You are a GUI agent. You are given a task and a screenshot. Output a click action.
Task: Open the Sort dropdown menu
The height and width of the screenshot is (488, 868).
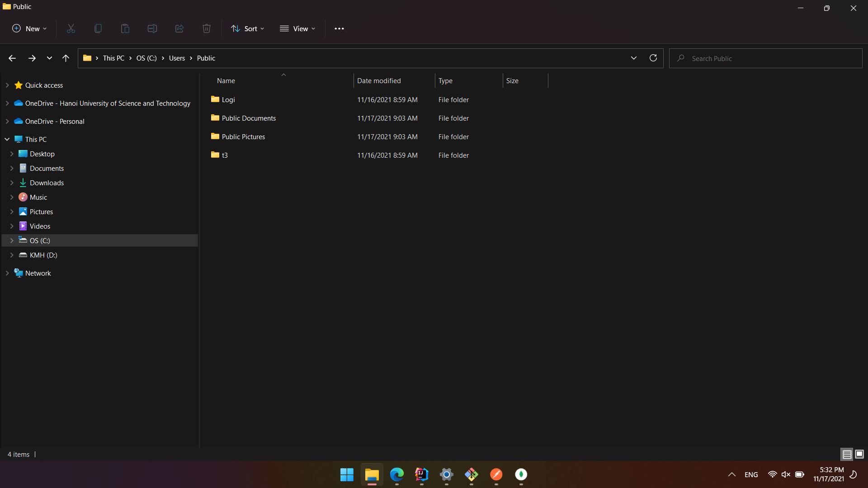coord(248,28)
